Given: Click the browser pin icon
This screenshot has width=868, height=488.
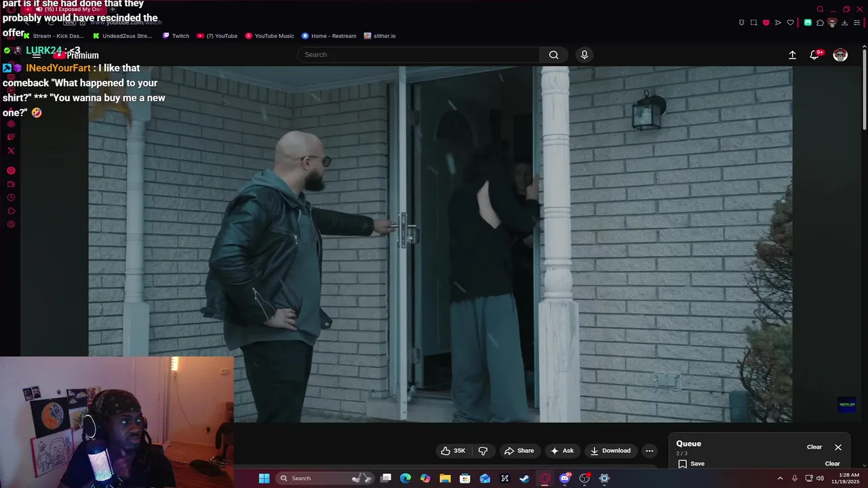Looking at the screenshot, I should click(741, 22).
